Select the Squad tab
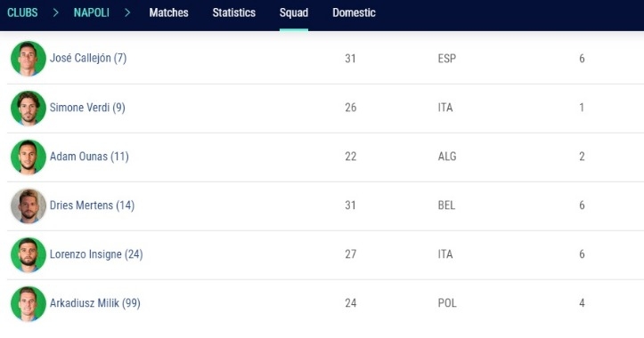644x338 pixels. [294, 12]
